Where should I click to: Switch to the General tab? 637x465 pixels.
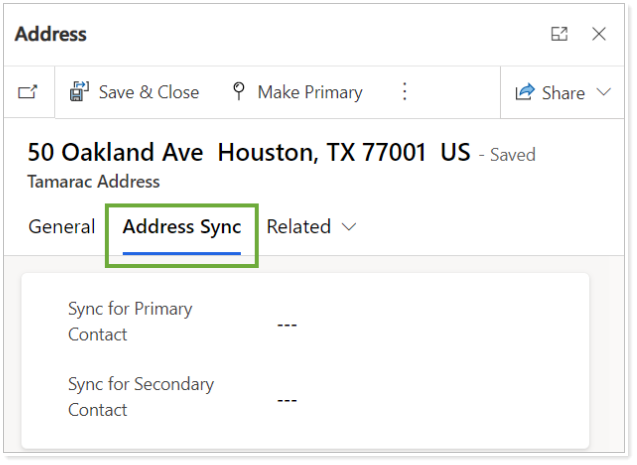(x=61, y=227)
